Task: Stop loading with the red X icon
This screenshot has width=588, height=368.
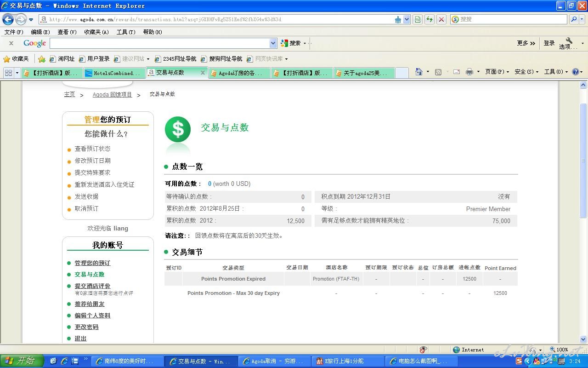Action: (441, 19)
